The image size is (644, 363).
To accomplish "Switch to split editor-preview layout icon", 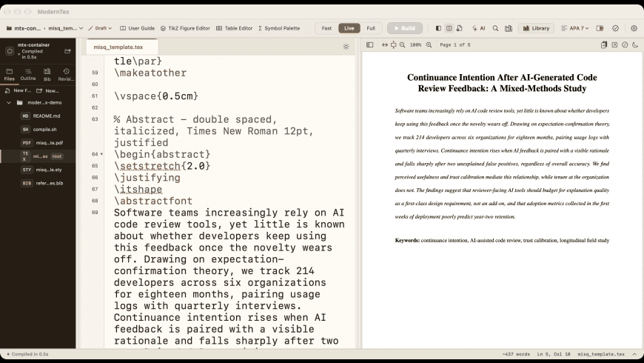I will point(449,28).
